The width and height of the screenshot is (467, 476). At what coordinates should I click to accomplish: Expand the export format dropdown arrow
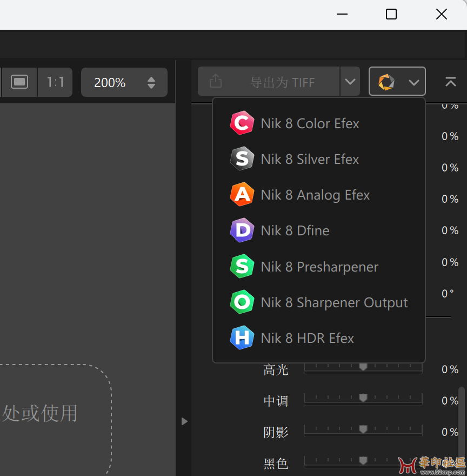[x=350, y=81]
